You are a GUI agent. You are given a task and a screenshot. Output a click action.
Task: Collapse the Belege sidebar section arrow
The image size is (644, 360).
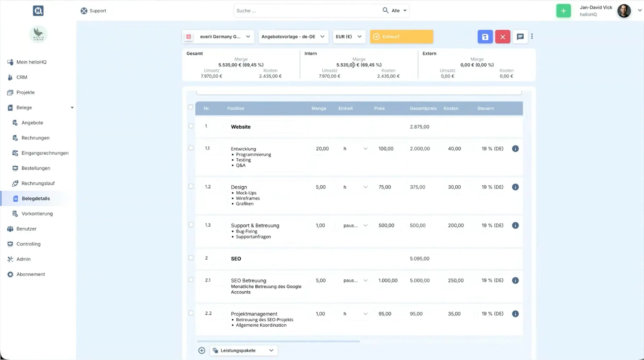(x=72, y=108)
